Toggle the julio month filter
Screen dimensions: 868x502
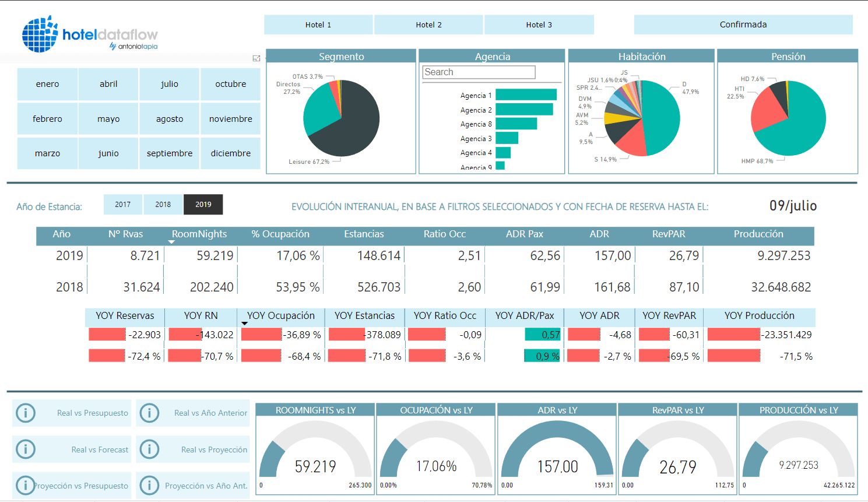tap(169, 83)
